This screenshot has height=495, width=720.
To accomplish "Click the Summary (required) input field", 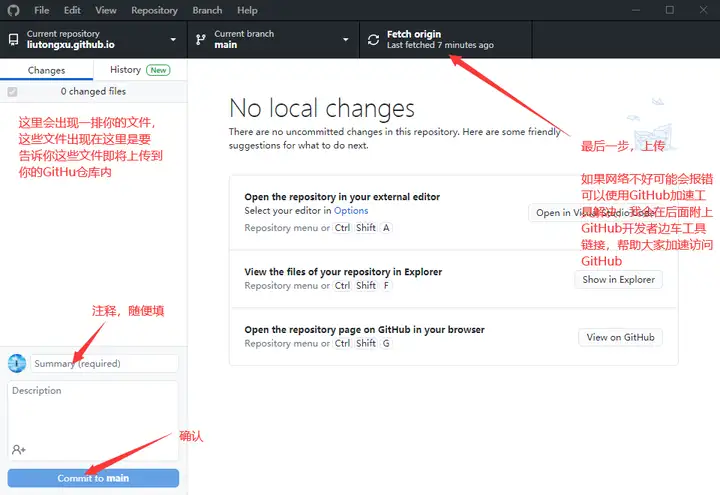I will [x=104, y=363].
